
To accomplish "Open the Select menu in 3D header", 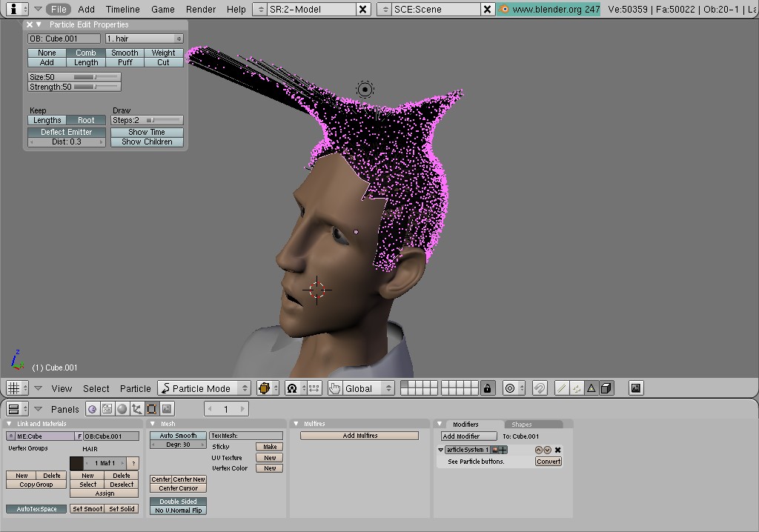I will 96,388.
